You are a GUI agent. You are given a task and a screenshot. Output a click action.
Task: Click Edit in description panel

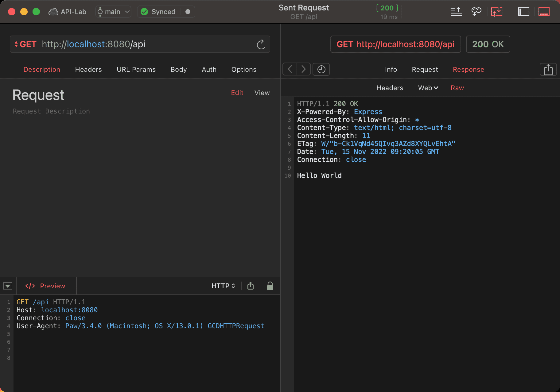(237, 93)
